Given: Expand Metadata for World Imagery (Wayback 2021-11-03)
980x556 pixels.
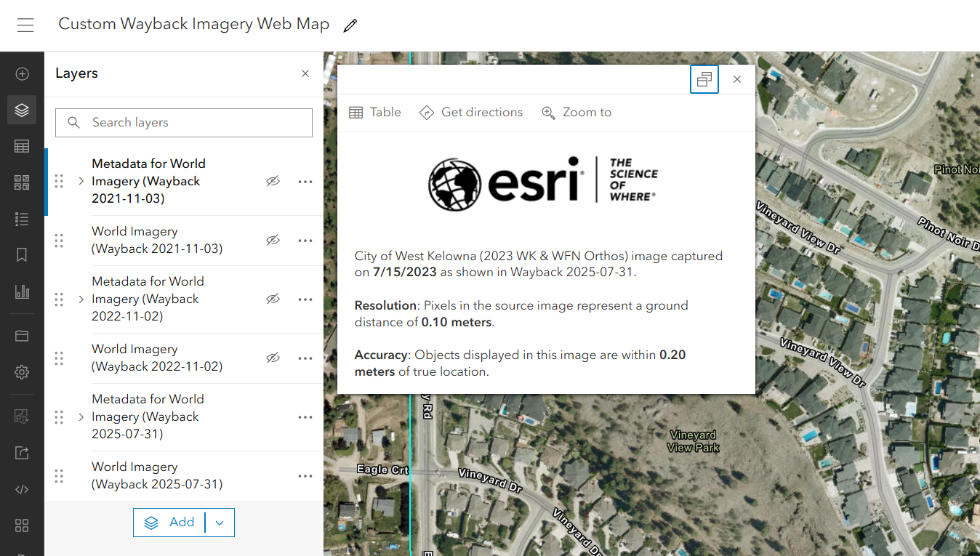Looking at the screenshot, I should [81, 182].
